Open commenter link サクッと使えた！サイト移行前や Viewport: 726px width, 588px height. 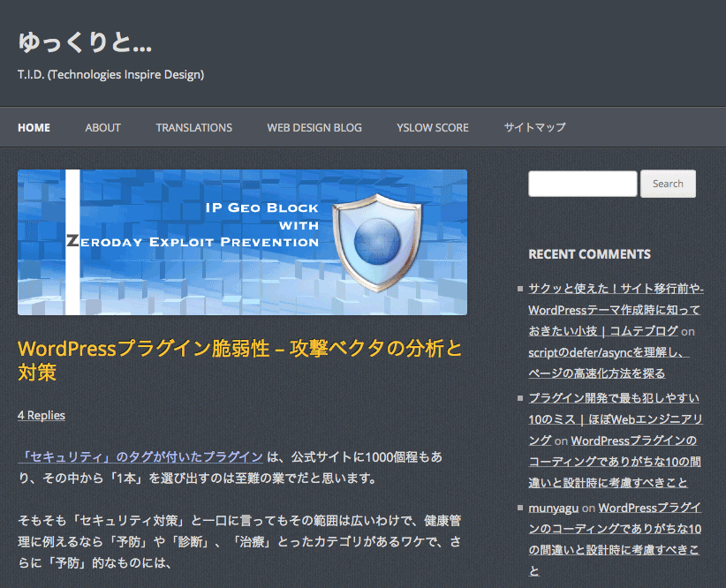tap(615, 310)
